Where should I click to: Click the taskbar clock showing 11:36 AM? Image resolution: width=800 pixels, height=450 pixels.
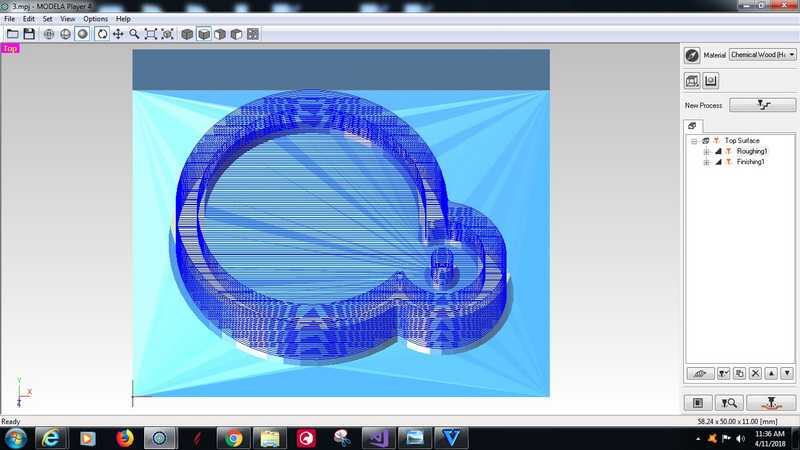click(x=770, y=438)
